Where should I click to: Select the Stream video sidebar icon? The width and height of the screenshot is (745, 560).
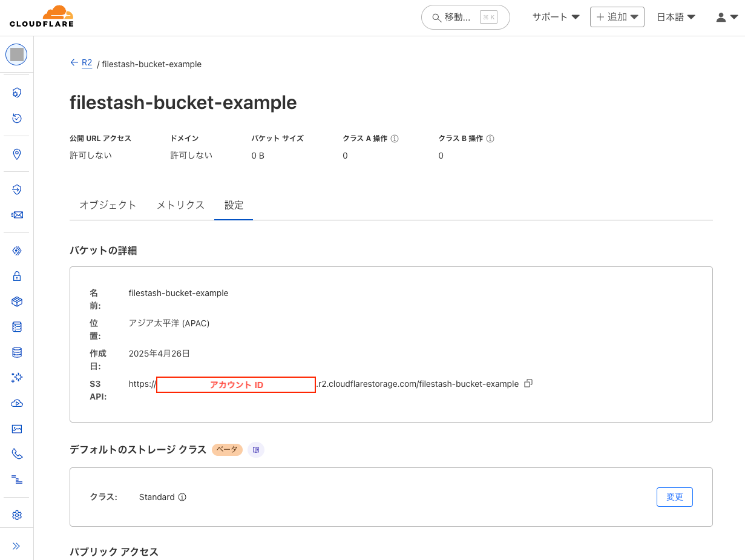coord(16,403)
